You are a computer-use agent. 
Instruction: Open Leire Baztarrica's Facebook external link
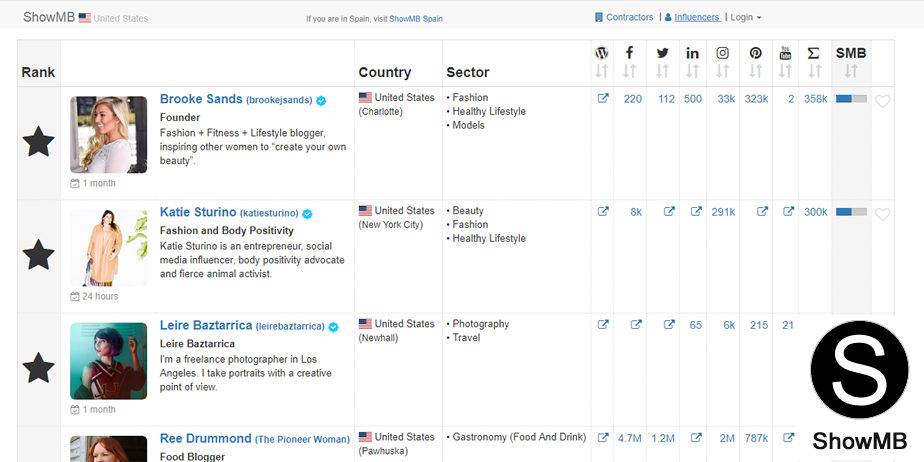click(636, 325)
